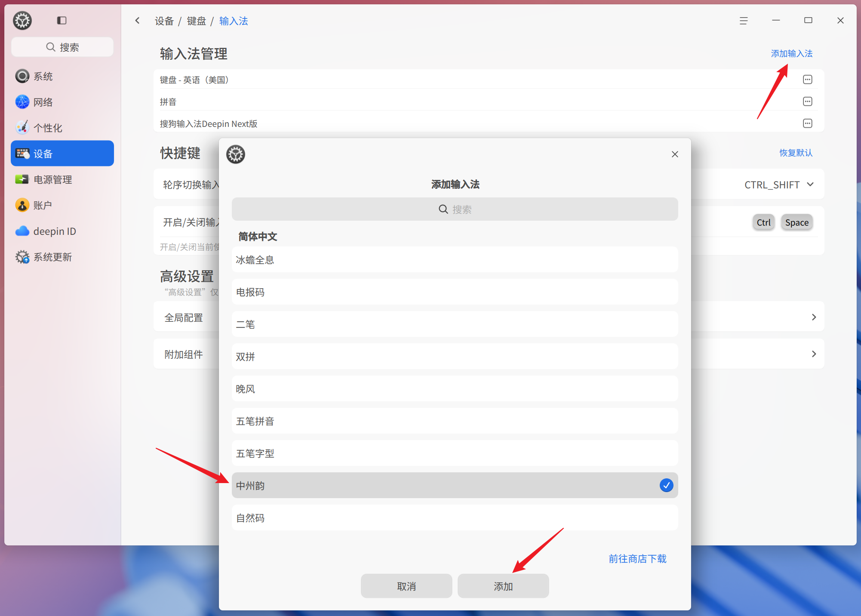Image resolution: width=861 pixels, height=616 pixels.
Task: Select 设备 in the sidebar
Action: coord(62,154)
